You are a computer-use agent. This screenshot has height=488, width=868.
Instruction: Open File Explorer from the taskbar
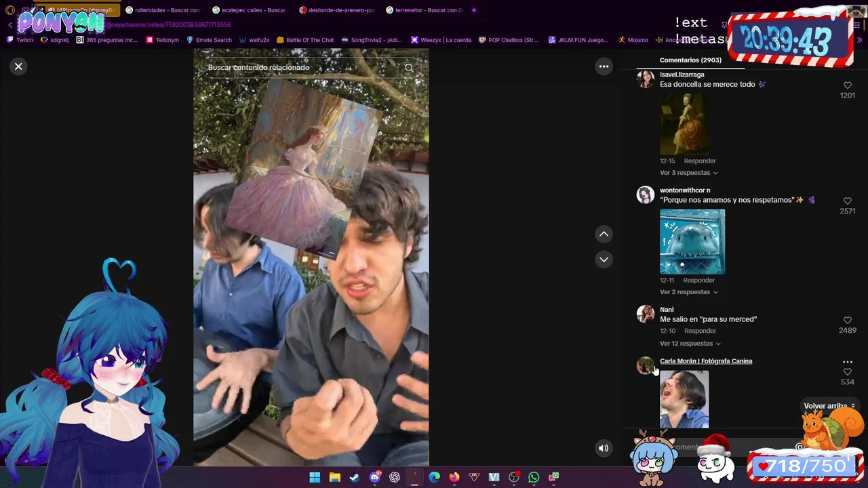335,477
